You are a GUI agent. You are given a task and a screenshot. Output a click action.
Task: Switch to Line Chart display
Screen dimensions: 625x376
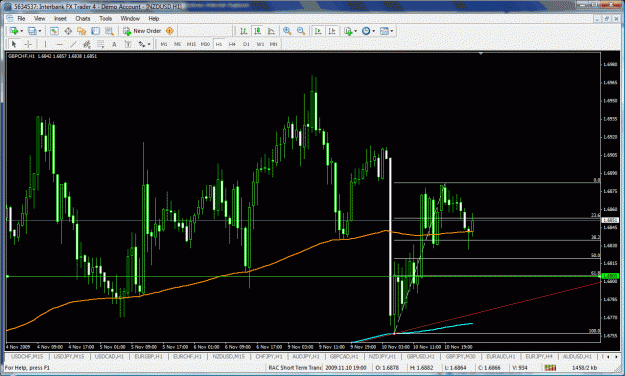tap(271, 31)
